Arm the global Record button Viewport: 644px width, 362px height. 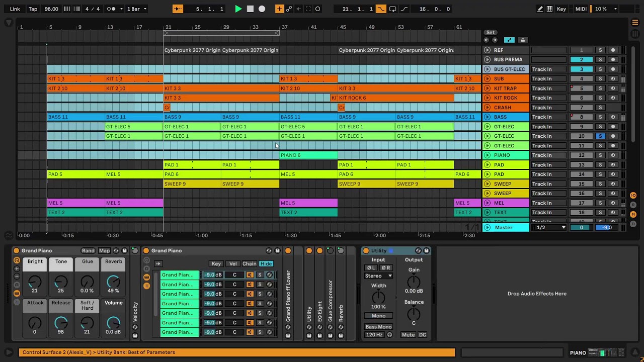click(x=262, y=9)
